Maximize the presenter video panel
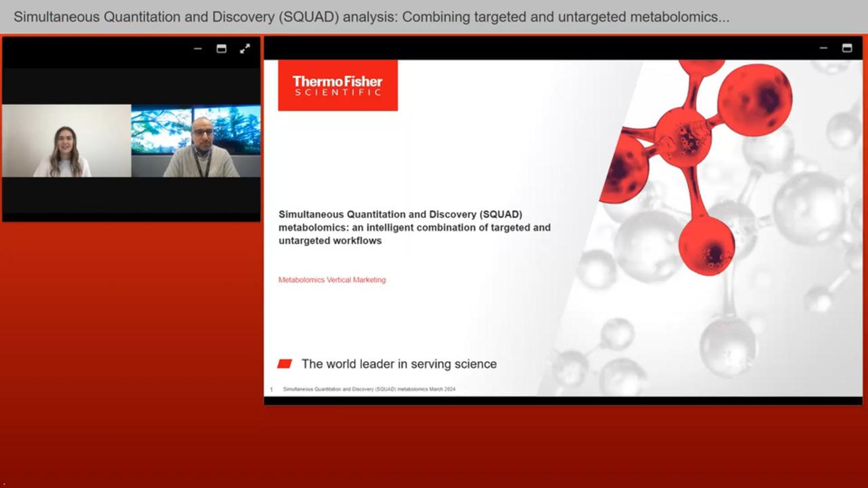Screen dimensions: 868x488 tap(221, 49)
